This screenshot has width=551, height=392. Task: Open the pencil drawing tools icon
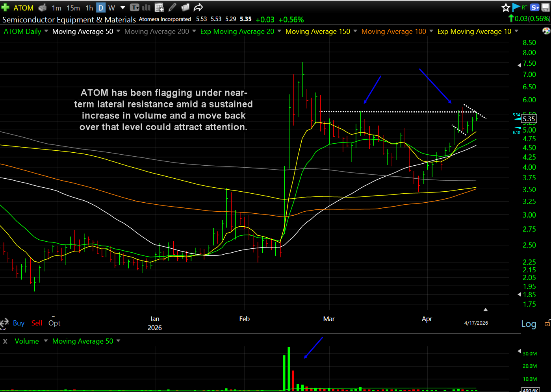pyautogui.click(x=172, y=7)
